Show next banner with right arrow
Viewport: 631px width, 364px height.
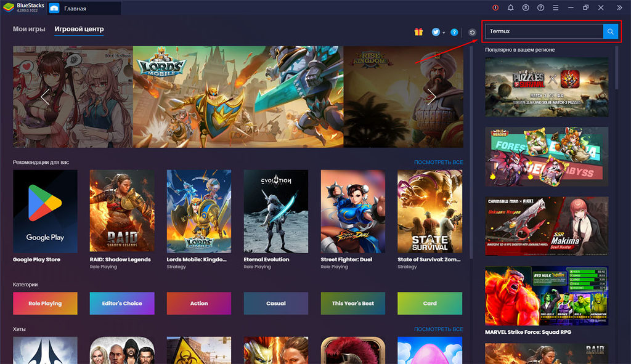431,97
